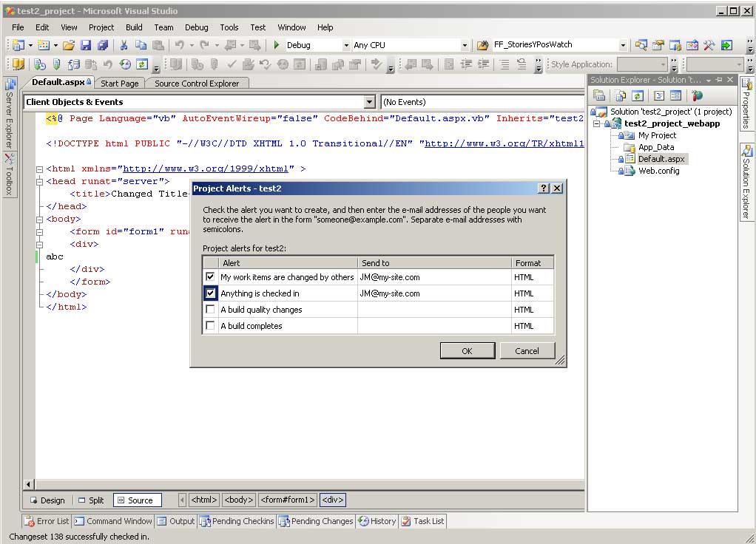Collapse the <body> code outline region
The width and height of the screenshot is (756, 544).
point(39,220)
